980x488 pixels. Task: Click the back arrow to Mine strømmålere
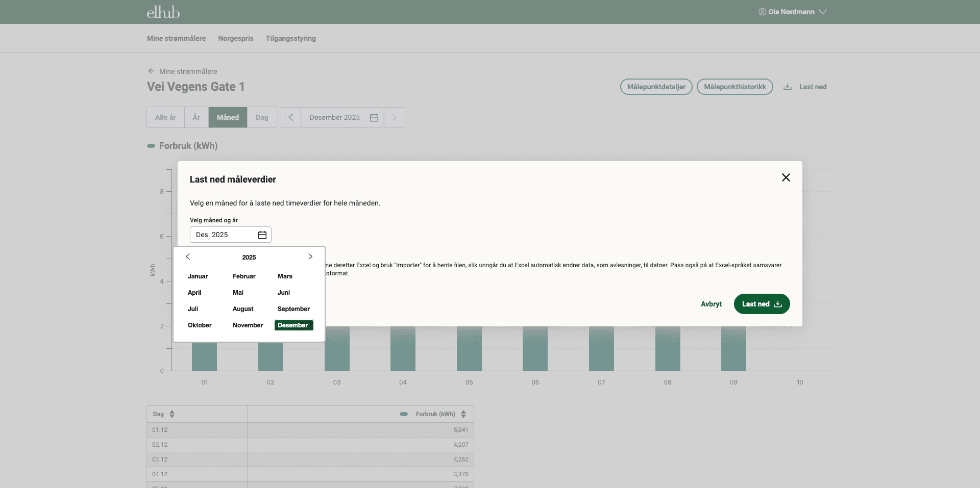click(x=151, y=71)
